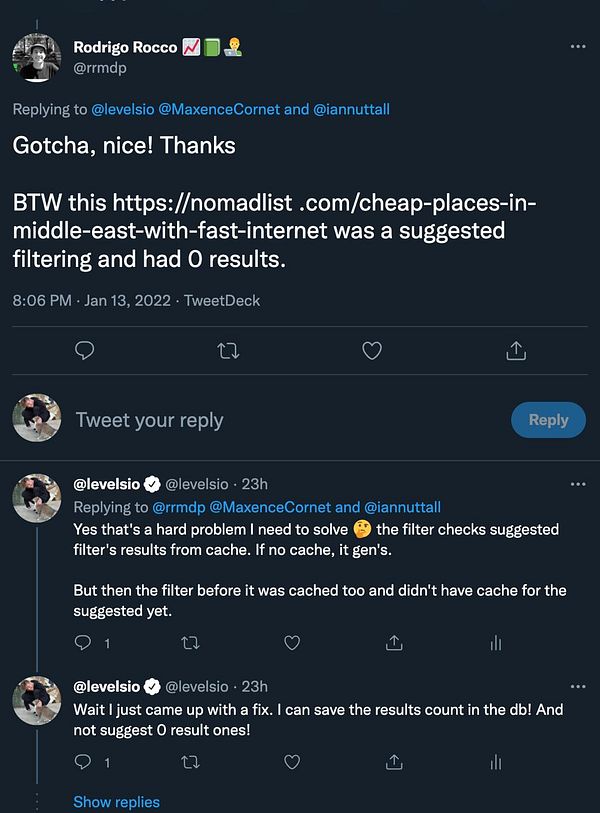Retweet the 'hard problem' reply from levelsio
This screenshot has height=813, width=600.
click(x=189, y=643)
